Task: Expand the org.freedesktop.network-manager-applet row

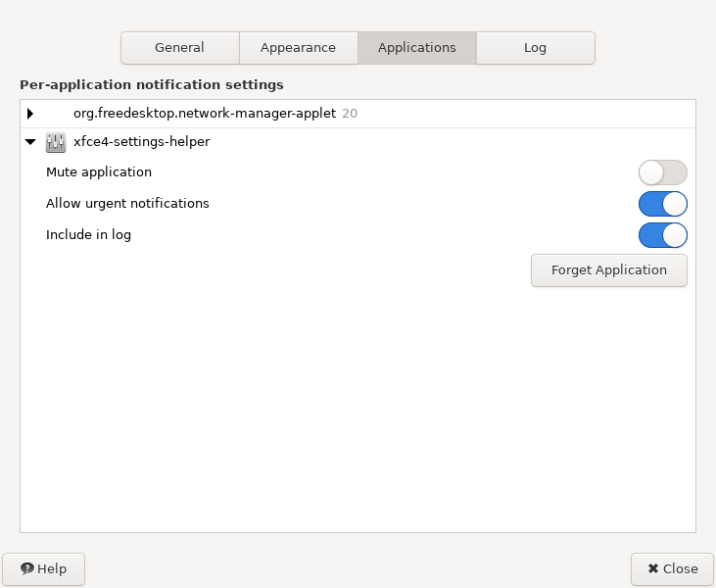Action: click(x=30, y=114)
